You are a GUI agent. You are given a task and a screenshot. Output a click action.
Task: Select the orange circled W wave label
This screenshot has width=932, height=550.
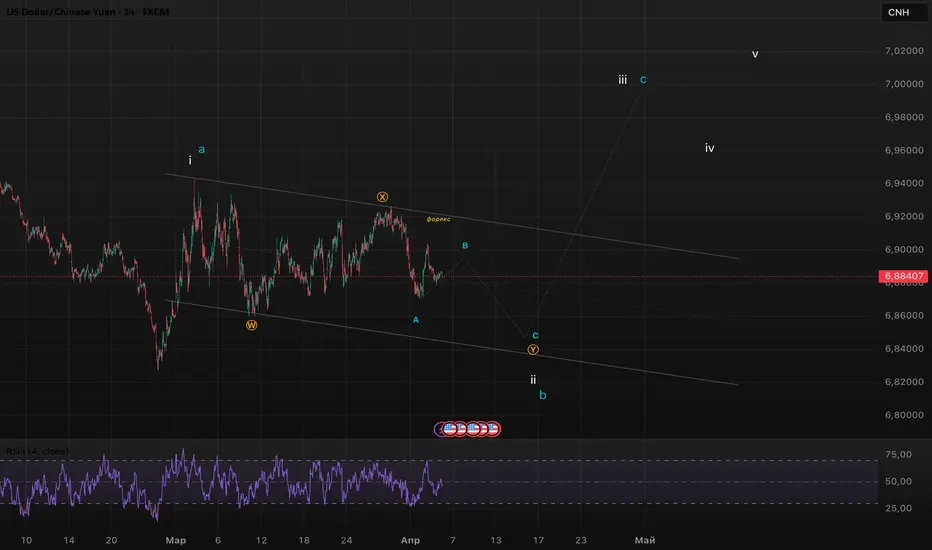click(x=251, y=325)
